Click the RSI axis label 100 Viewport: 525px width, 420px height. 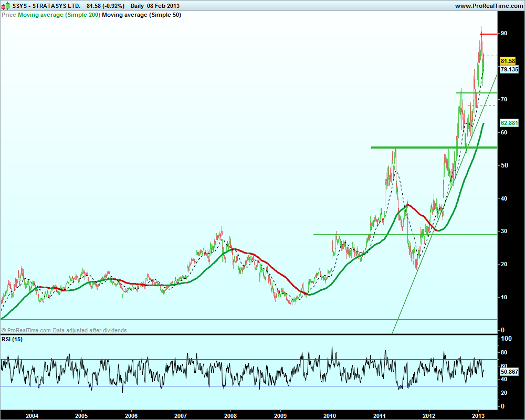(x=506, y=339)
